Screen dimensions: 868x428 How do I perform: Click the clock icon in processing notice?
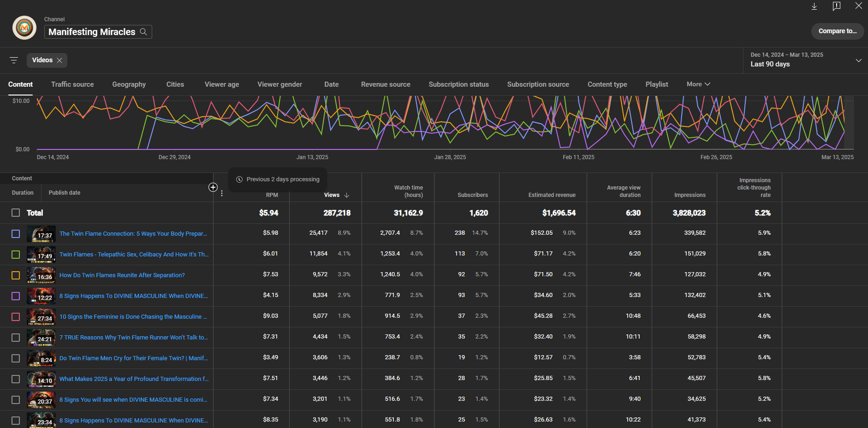point(239,179)
